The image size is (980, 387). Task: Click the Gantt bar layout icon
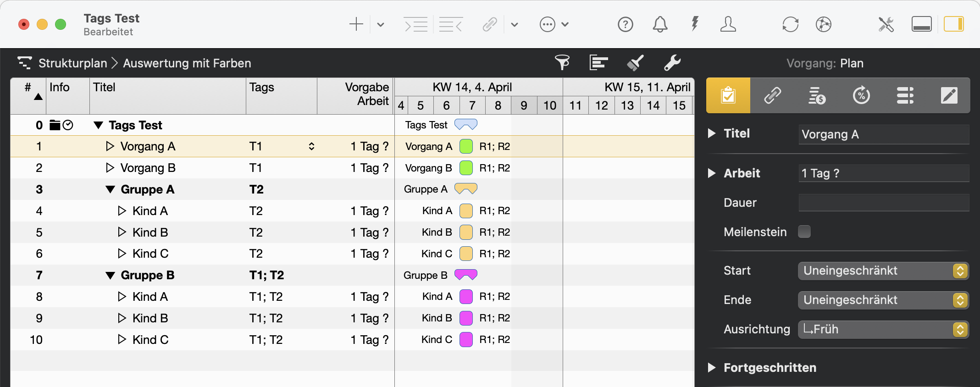[x=598, y=62]
